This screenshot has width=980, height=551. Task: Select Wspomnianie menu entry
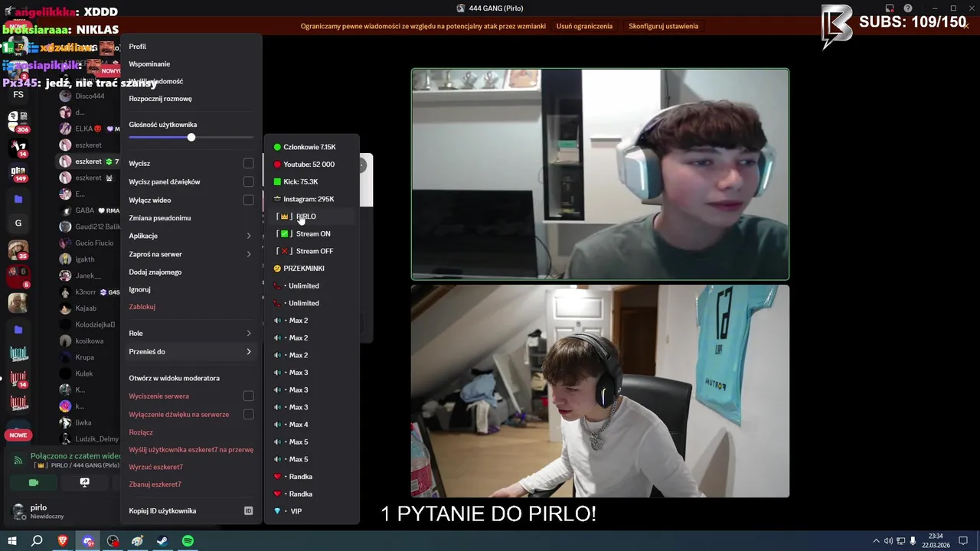(191, 64)
